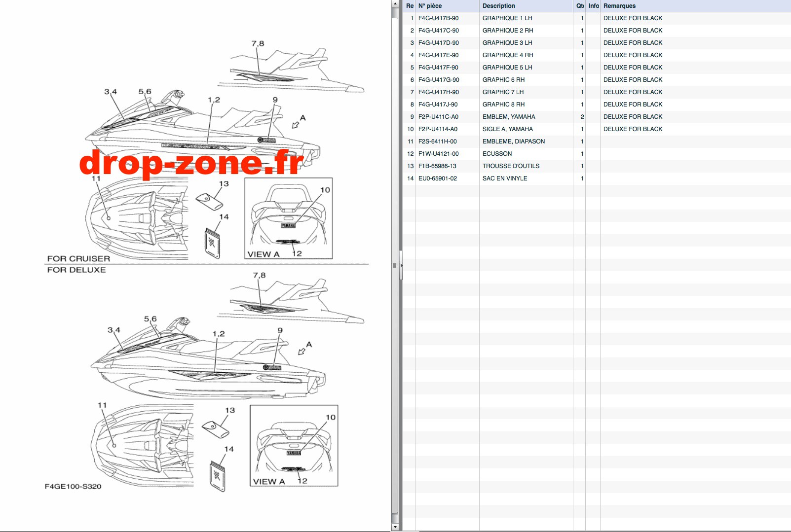Click description EMBLEM, YAMAHA
This screenshot has height=532, width=791.
(509, 117)
